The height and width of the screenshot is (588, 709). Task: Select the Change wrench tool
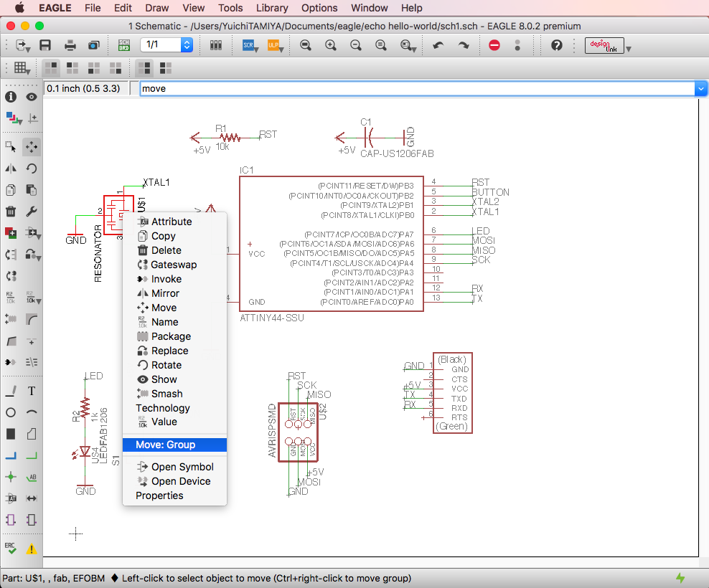[31, 211]
